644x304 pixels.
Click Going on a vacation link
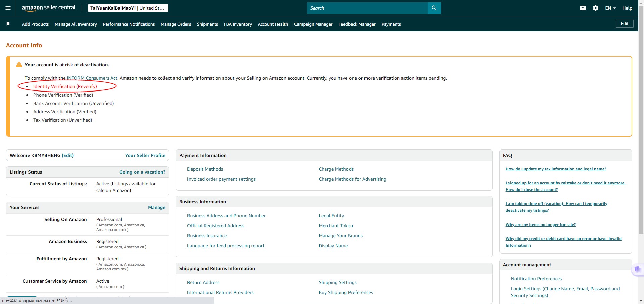pos(142,172)
